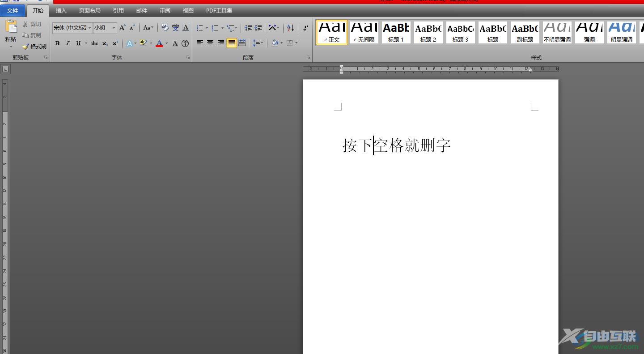Viewport: 644px width, 354px height.
Task: Increase paragraph indent
Action: 258,28
